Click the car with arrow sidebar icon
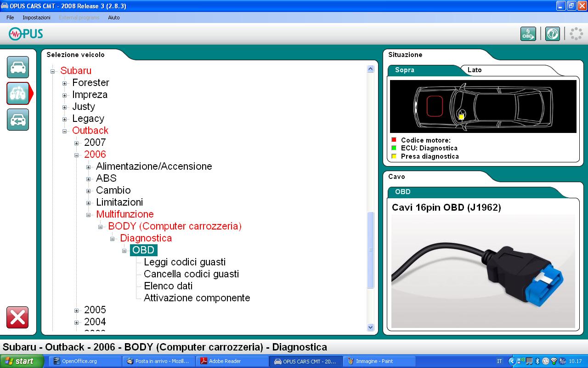Viewport: 588px width, 368px height. coord(18,120)
